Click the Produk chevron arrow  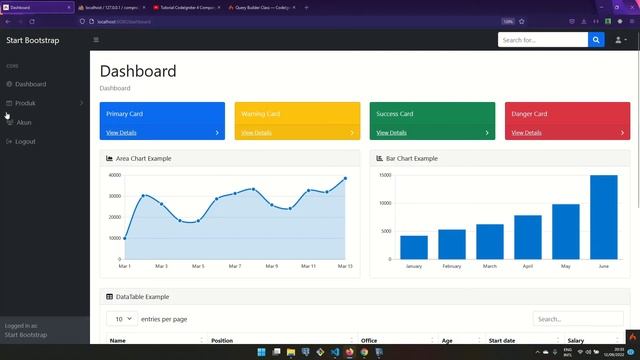(x=81, y=103)
